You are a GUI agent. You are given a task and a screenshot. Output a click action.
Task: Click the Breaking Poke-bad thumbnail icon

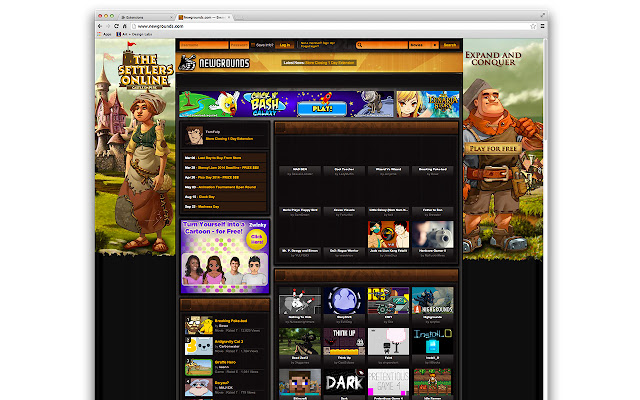[199, 325]
